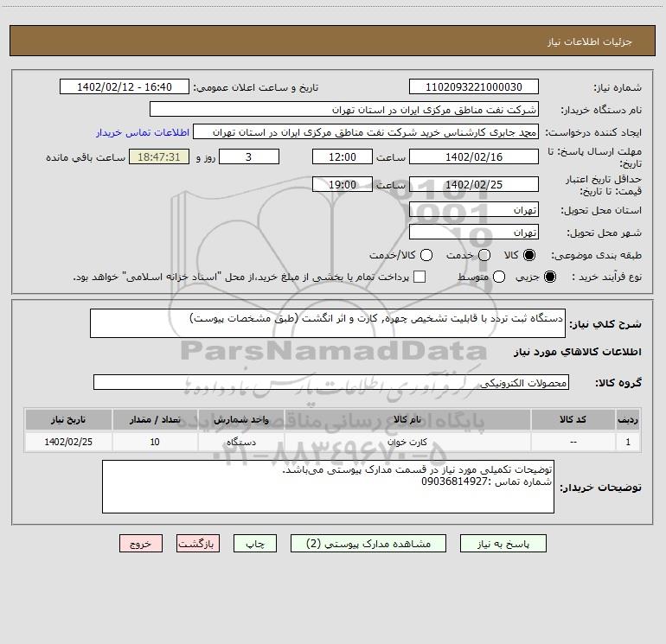
Task: Click the واحد شمارش column header
Action: (240, 420)
